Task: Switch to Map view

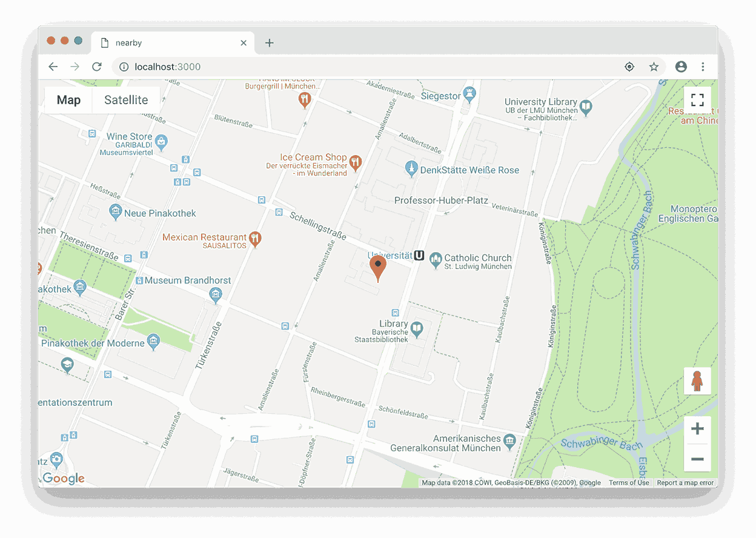Action: point(68,100)
